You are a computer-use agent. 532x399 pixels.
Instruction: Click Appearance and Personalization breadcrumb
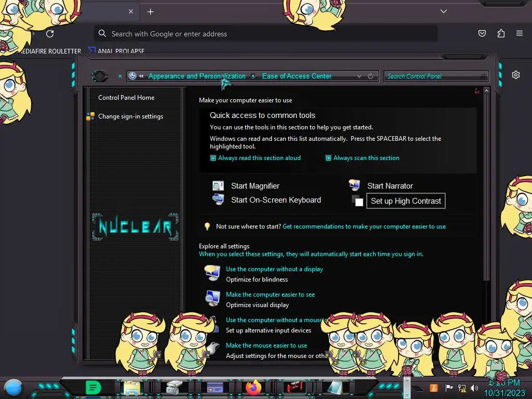[x=197, y=76]
